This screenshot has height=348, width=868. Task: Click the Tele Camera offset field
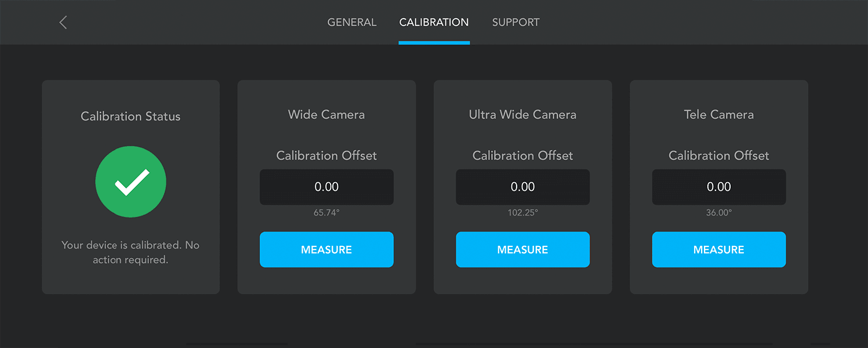(x=719, y=187)
